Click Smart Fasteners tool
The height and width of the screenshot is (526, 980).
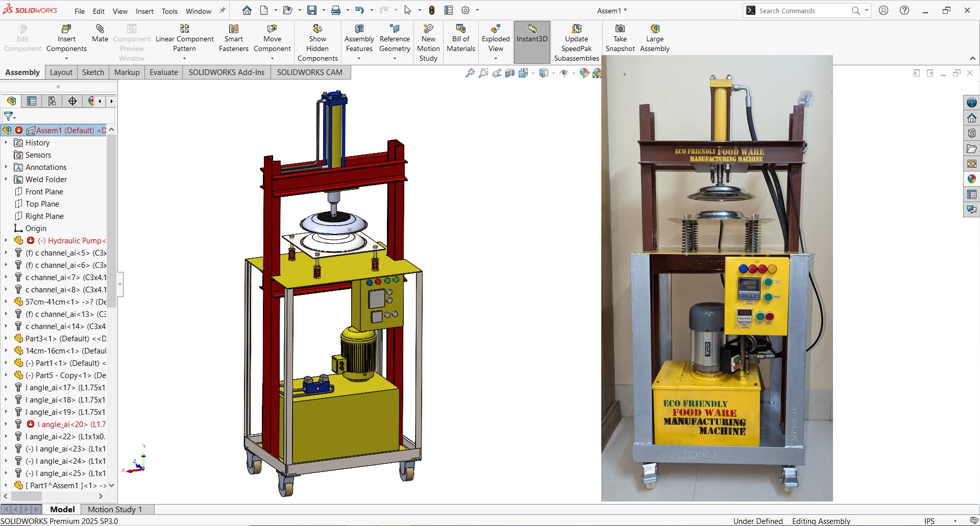(x=234, y=38)
